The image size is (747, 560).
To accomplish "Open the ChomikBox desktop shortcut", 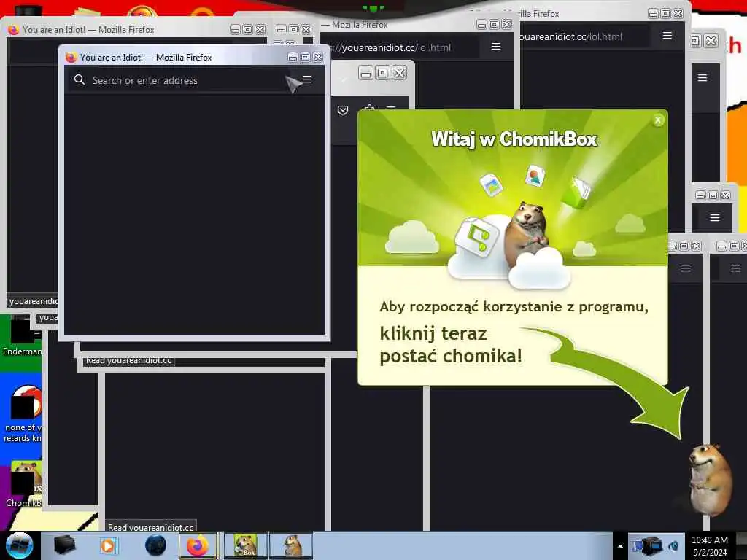I will [24, 483].
